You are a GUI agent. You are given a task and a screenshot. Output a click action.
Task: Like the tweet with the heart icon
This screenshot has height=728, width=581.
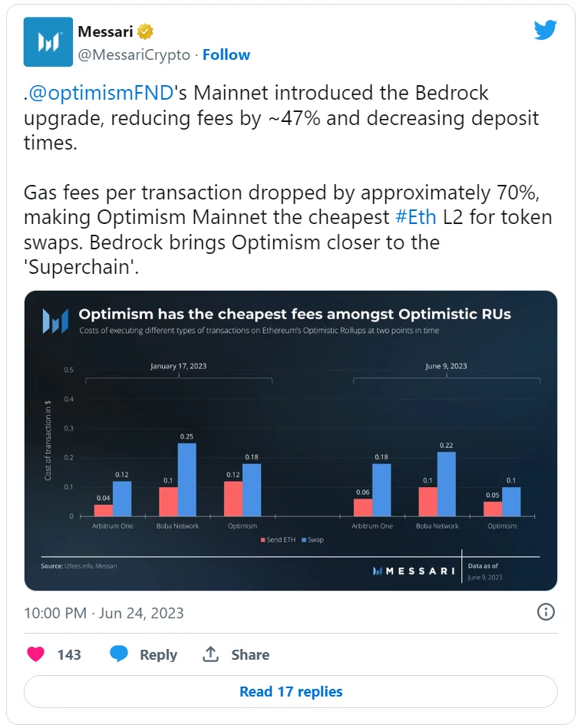point(35,654)
